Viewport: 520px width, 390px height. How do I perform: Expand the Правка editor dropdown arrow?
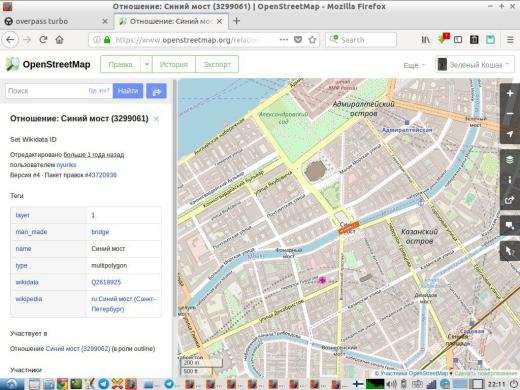(x=146, y=64)
